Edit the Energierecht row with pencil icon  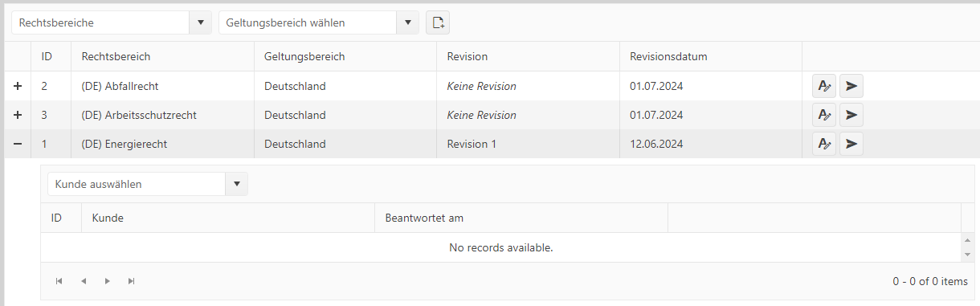tap(824, 144)
